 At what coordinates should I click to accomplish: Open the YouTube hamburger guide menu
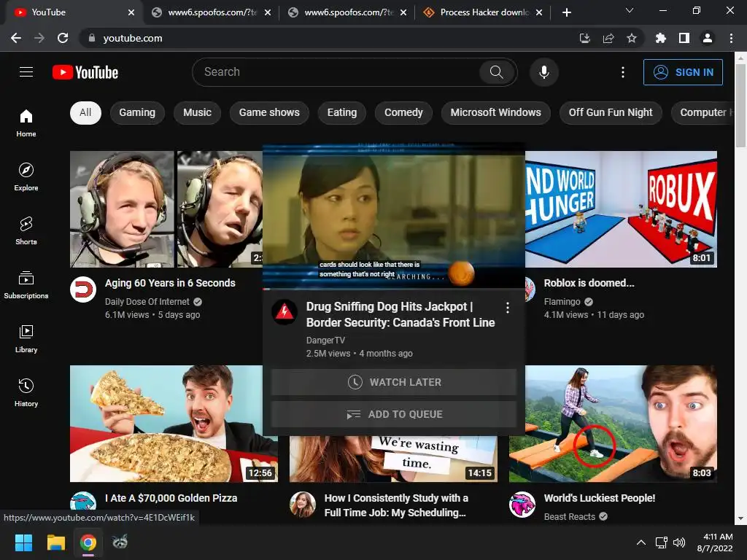(x=26, y=72)
